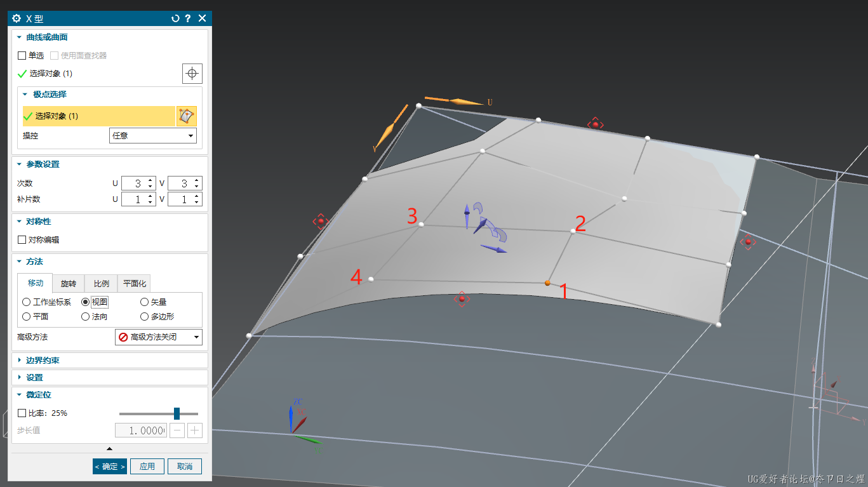Image resolution: width=868 pixels, height=487 pixels.
Task: Switch to the 比例 tab
Action: (101, 284)
